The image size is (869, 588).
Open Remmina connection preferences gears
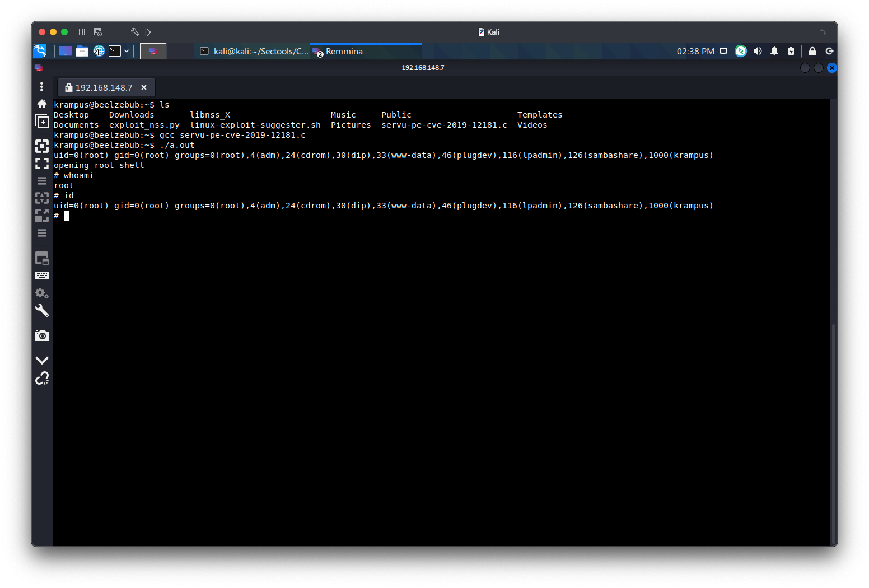coord(42,293)
